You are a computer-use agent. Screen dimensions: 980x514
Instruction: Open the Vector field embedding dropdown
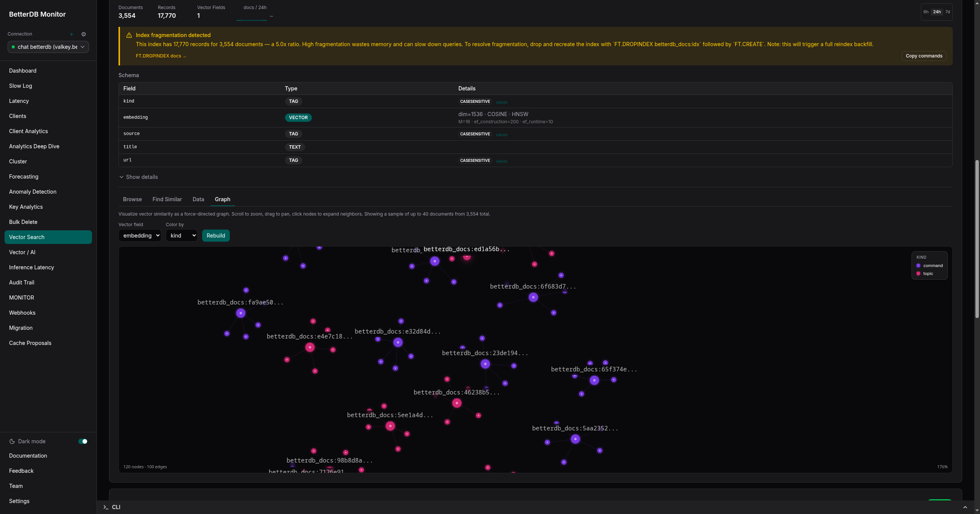pyautogui.click(x=140, y=236)
